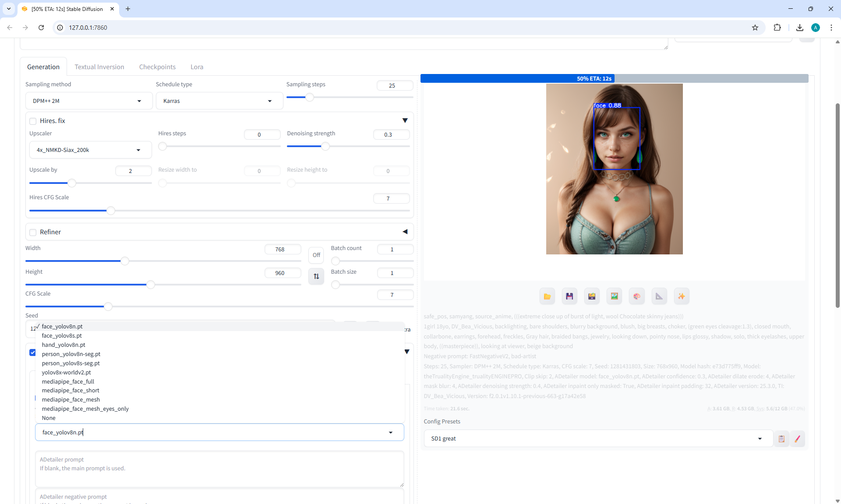Toggle the aspect ratio lock Off button
This screenshot has height=504, width=841.
316,255
